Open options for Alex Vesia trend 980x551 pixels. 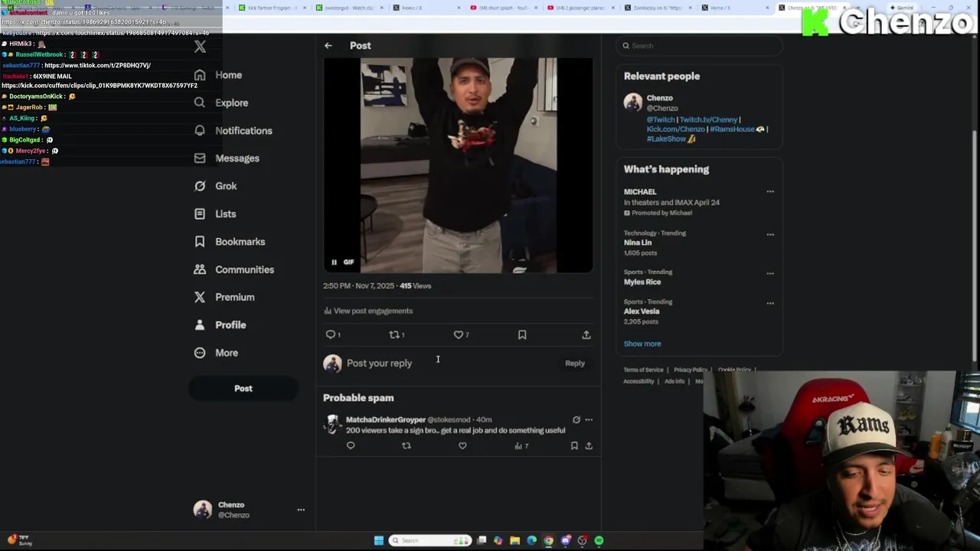pos(770,303)
